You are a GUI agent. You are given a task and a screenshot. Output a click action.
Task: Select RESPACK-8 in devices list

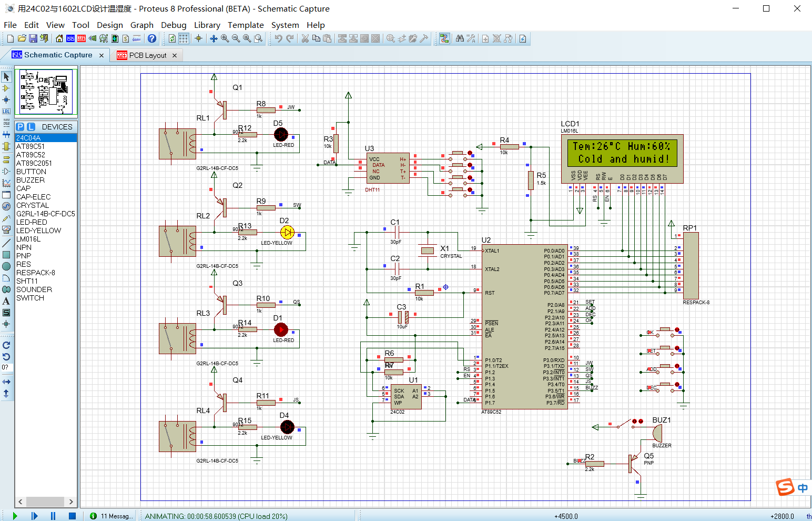click(46, 273)
